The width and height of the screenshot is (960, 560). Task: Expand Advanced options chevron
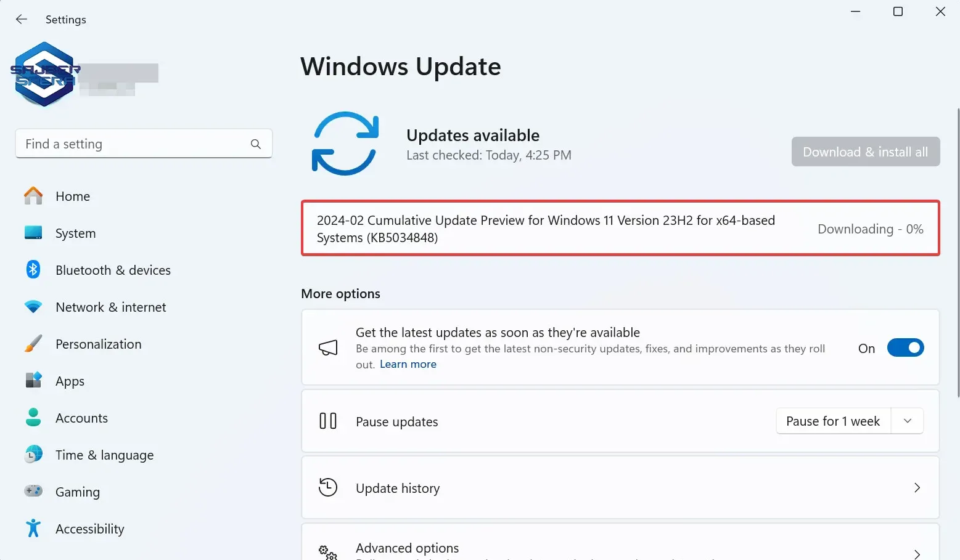coord(917,554)
